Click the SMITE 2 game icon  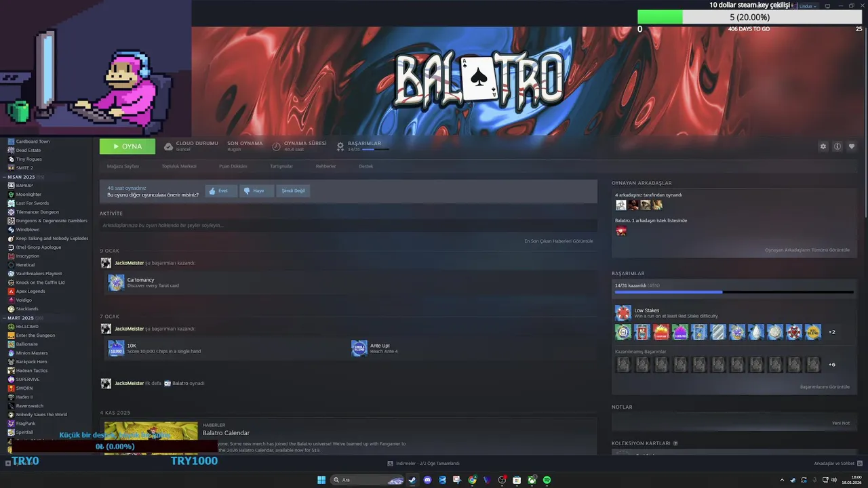[x=11, y=168]
